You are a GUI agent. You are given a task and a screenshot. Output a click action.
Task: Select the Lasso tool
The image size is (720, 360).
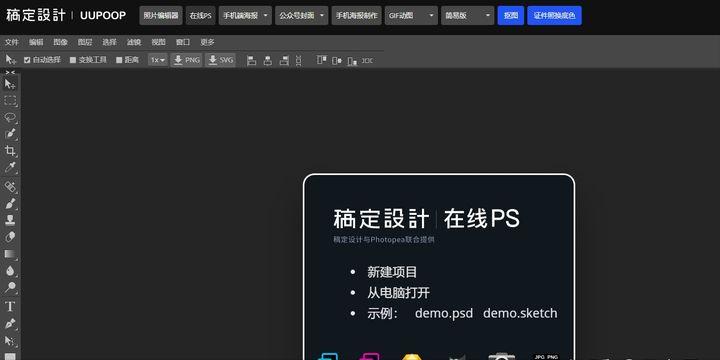click(10, 118)
